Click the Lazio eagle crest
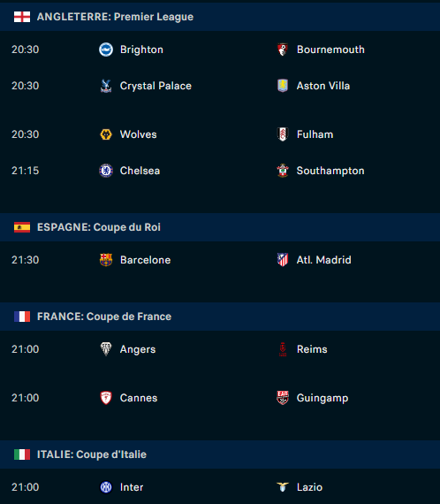 pyautogui.click(x=283, y=487)
